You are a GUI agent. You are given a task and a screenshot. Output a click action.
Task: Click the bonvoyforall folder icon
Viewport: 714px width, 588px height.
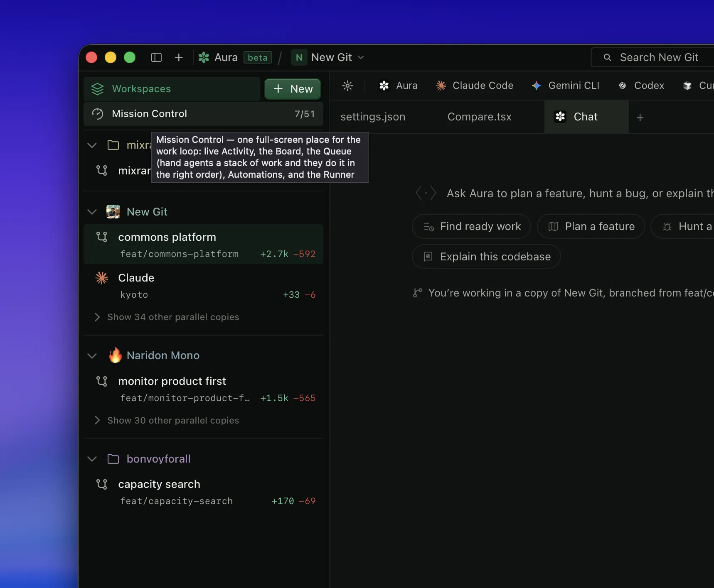(113, 459)
